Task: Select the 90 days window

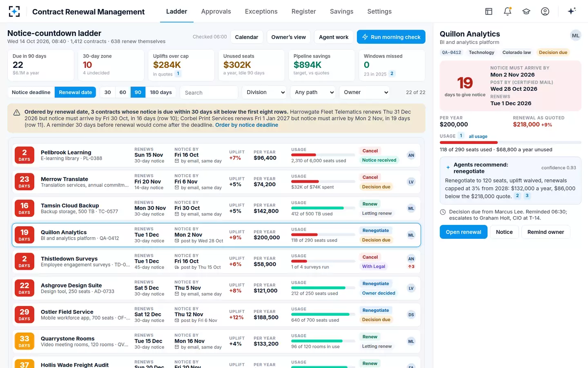Action: coord(138,92)
